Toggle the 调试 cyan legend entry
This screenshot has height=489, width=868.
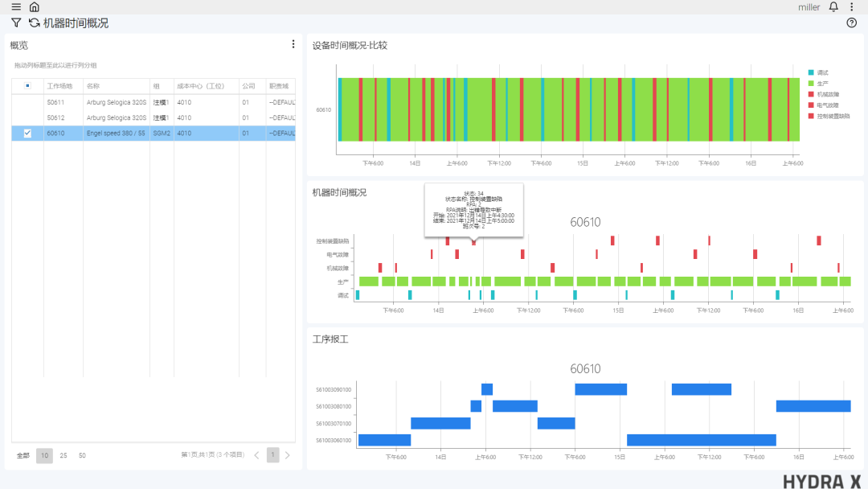point(822,72)
